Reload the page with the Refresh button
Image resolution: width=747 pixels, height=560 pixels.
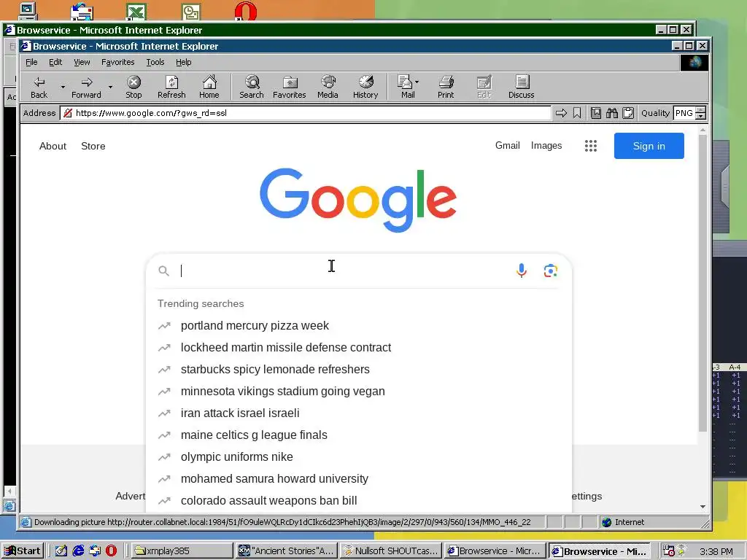pyautogui.click(x=171, y=87)
